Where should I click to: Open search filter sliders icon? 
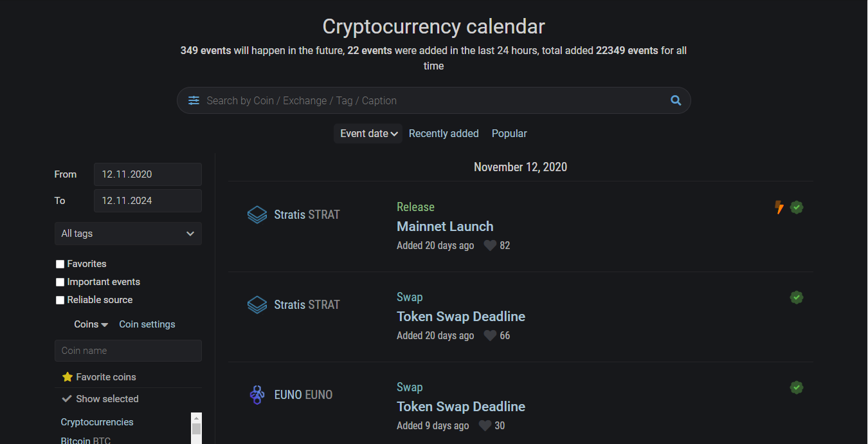tap(194, 100)
